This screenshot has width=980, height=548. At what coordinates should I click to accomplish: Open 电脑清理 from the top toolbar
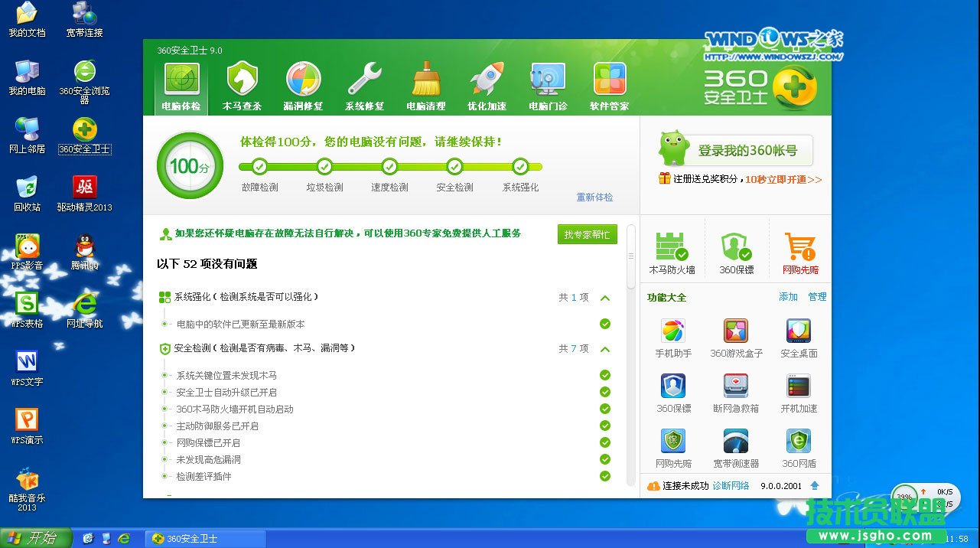(426, 84)
